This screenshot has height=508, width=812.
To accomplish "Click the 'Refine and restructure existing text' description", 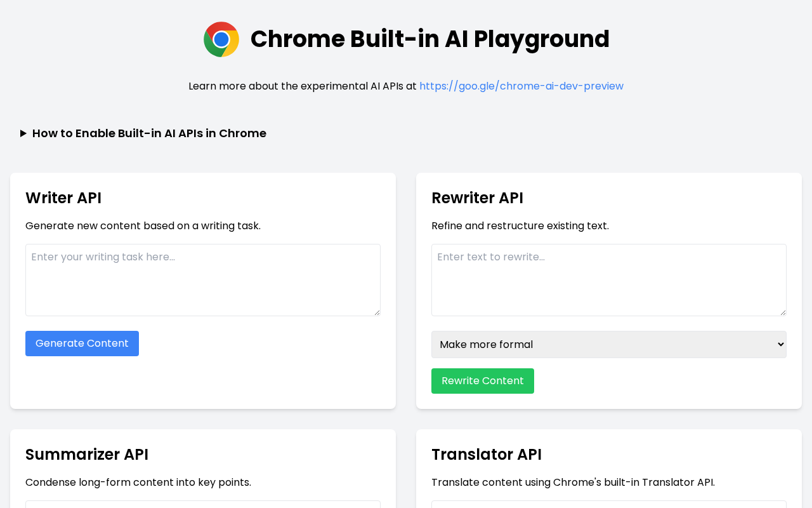I will [x=520, y=226].
